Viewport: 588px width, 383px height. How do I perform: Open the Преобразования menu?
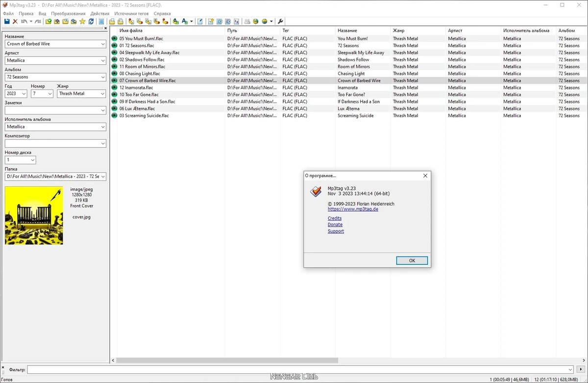(x=68, y=14)
